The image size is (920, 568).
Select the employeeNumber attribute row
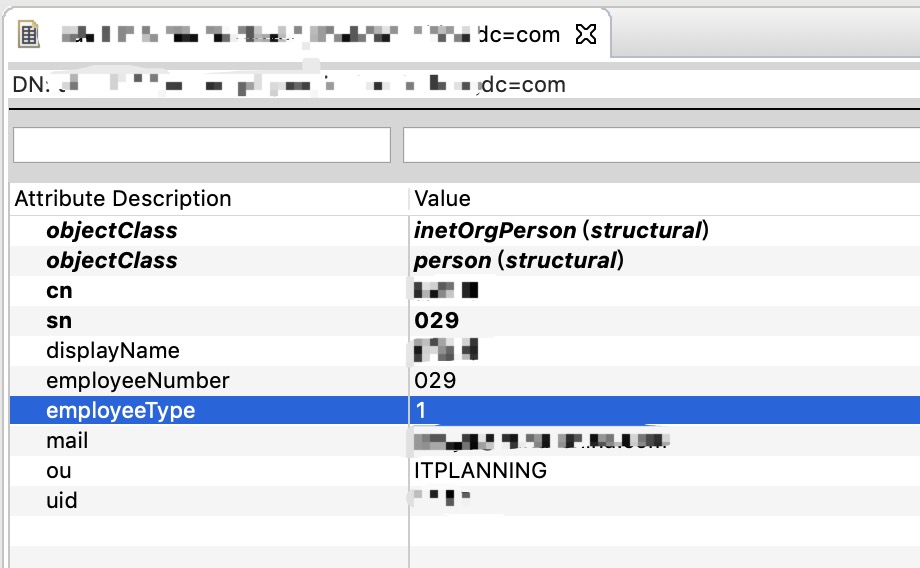pos(465,380)
